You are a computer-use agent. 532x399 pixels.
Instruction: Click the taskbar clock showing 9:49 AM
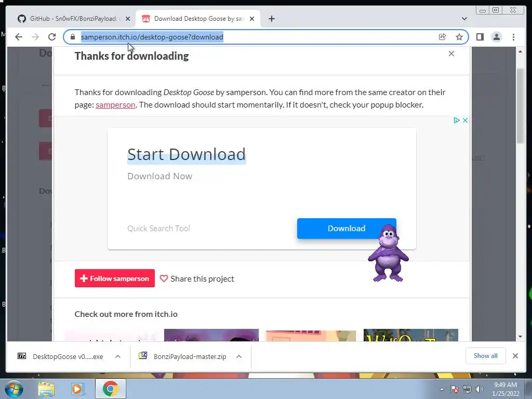506,389
